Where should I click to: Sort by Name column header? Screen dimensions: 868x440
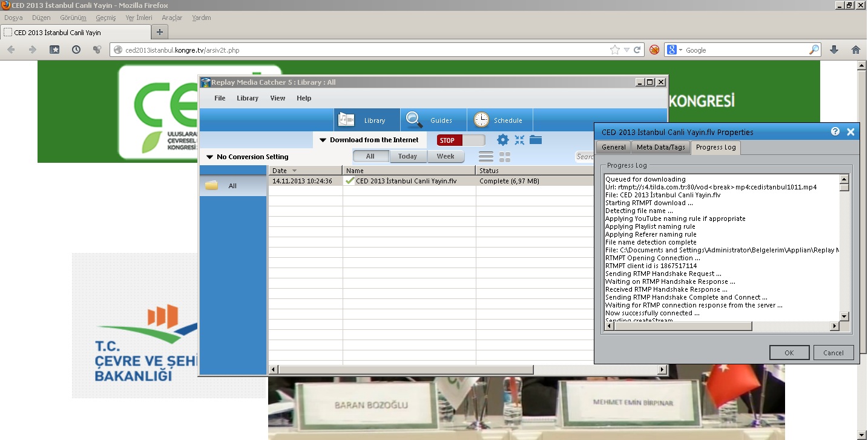pos(409,171)
